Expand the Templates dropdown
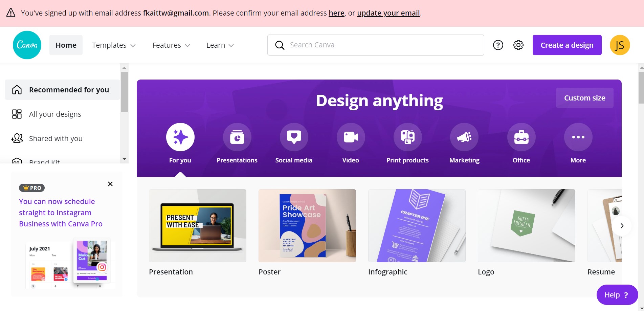The height and width of the screenshot is (311, 644). click(x=114, y=45)
